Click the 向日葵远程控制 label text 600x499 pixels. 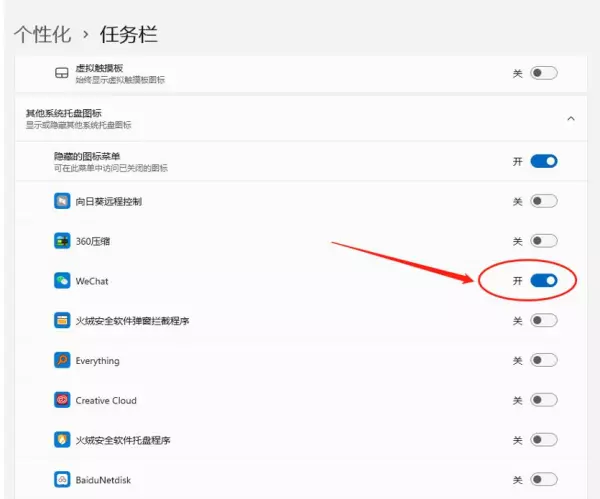pos(109,202)
